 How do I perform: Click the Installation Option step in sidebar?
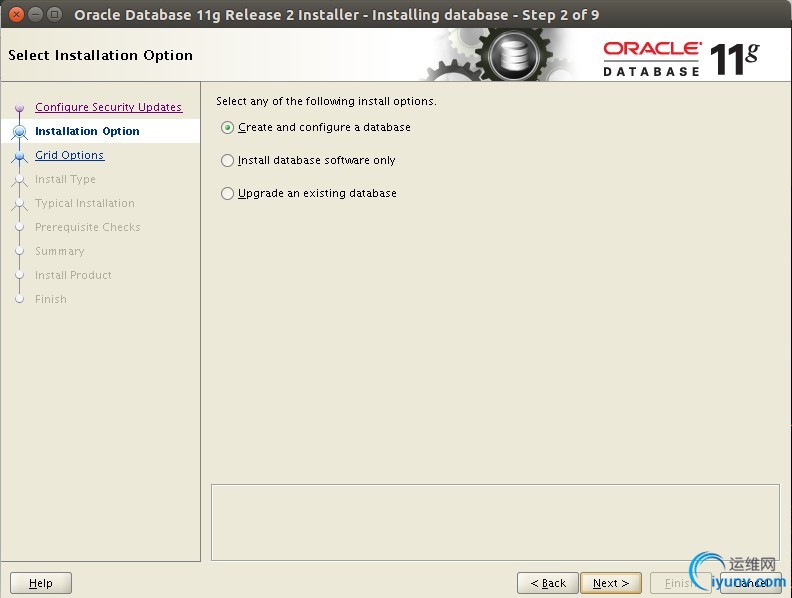(x=87, y=131)
